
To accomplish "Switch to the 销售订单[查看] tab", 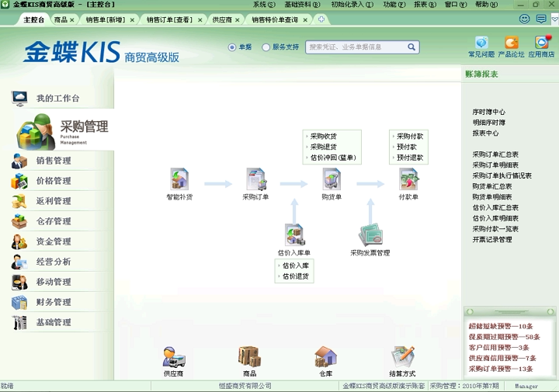I will point(169,20).
